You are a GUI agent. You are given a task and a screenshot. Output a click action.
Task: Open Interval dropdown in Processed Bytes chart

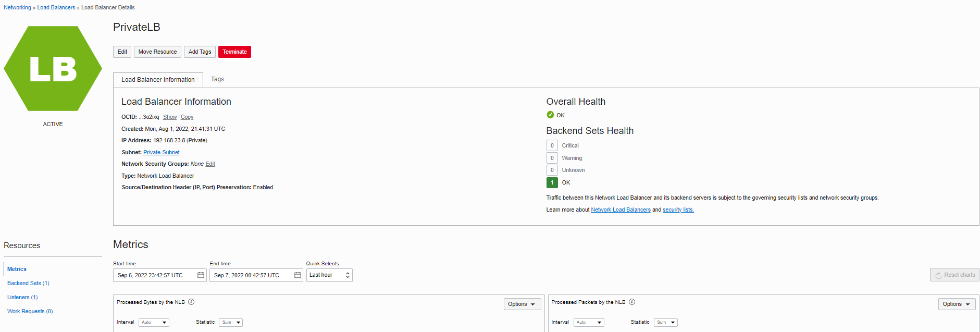click(x=154, y=323)
